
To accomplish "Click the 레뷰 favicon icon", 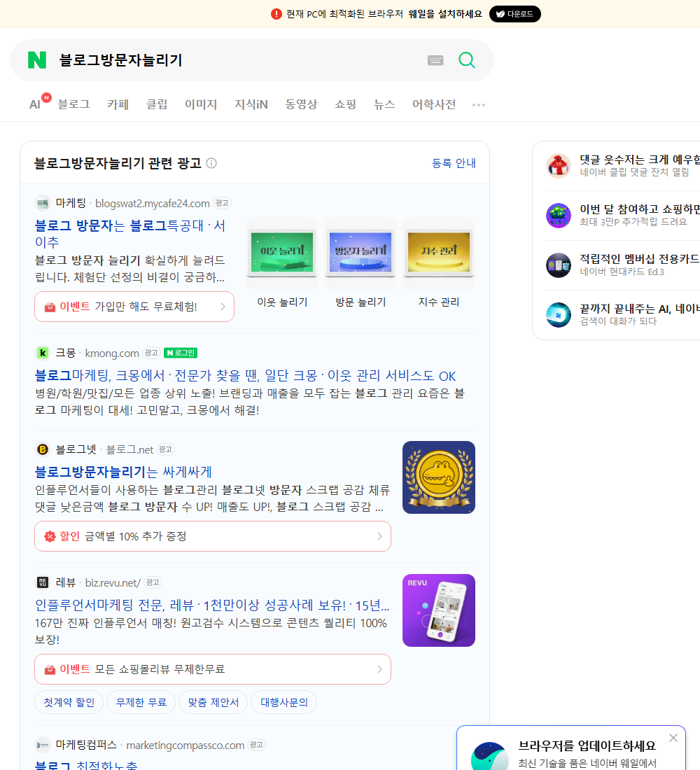I will [43, 582].
